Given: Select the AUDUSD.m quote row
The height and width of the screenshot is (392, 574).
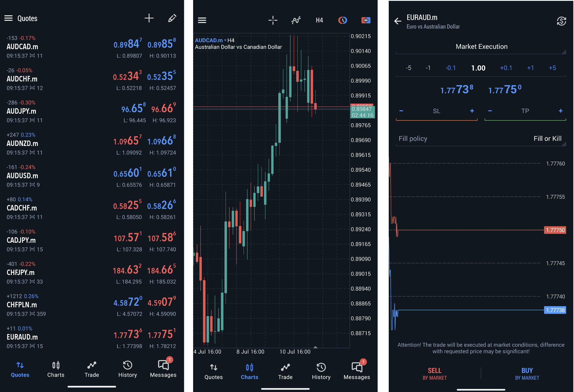Looking at the screenshot, I should pyautogui.click(x=92, y=176).
